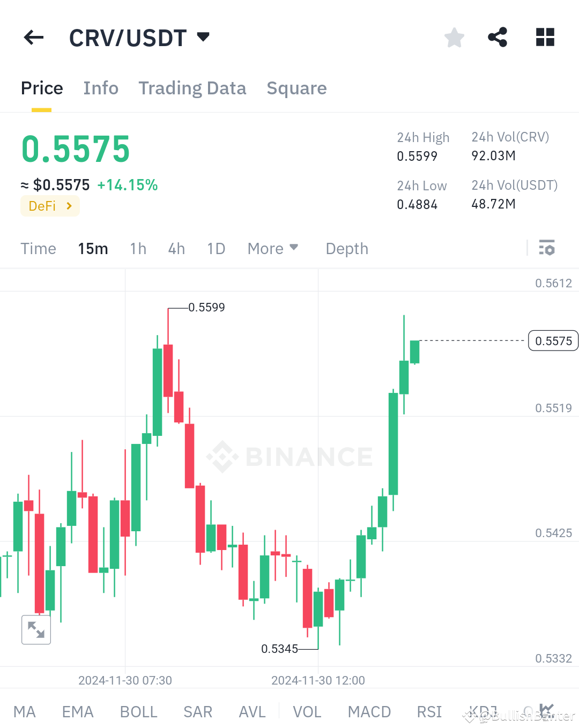Toggle the RSI indicator
579x728 pixels.
point(428,711)
